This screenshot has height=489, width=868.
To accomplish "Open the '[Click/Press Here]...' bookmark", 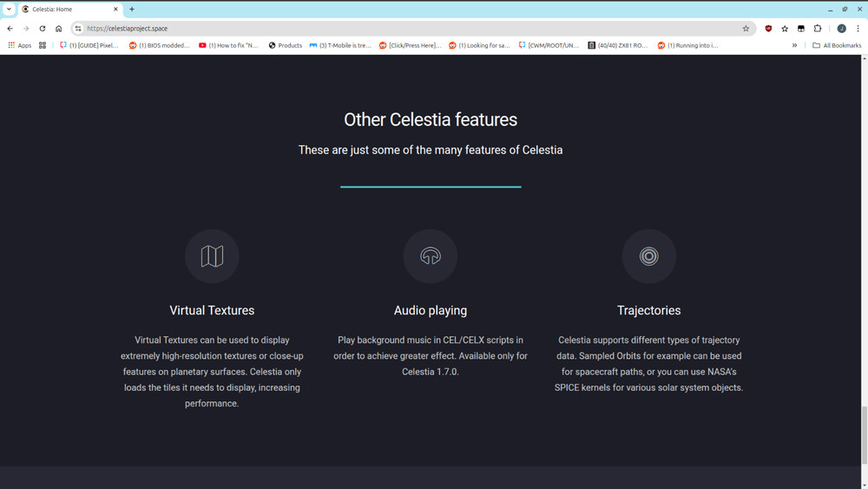I will click(x=411, y=45).
